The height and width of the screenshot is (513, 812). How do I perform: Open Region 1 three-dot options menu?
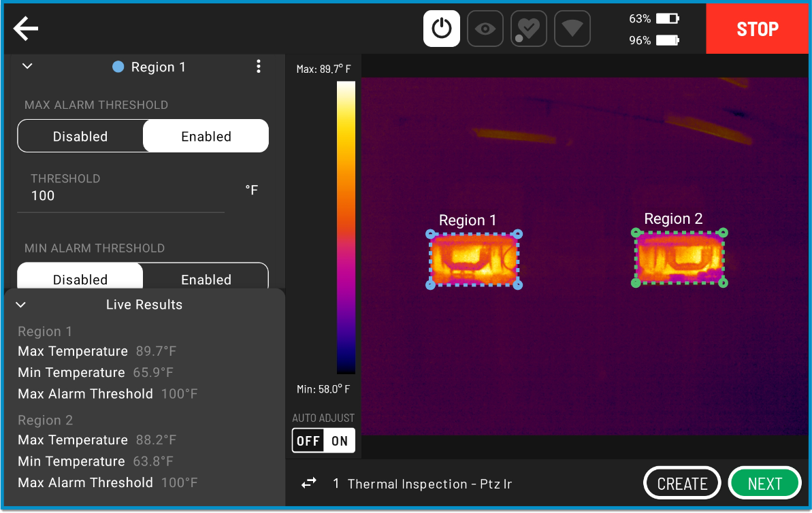(x=259, y=66)
